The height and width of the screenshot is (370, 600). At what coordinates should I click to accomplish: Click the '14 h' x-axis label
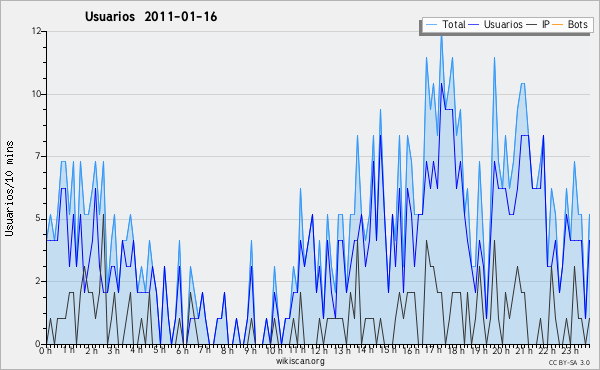point(365,350)
